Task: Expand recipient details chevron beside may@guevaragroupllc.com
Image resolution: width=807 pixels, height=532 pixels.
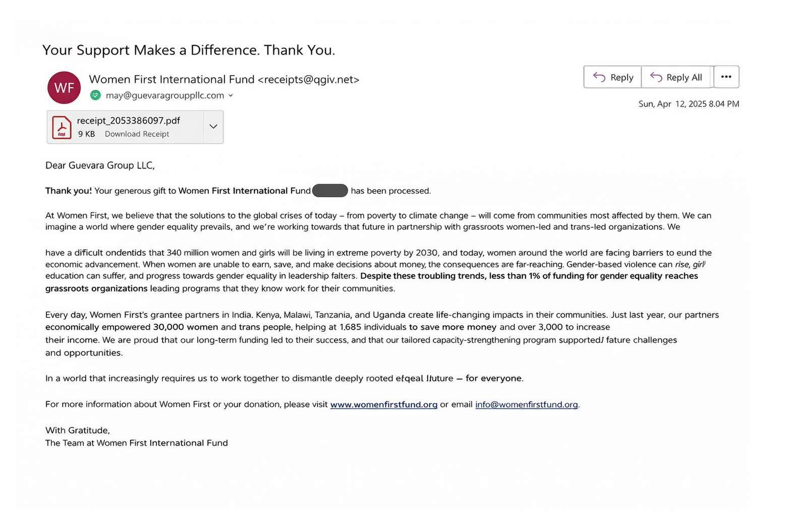Action: [230, 95]
